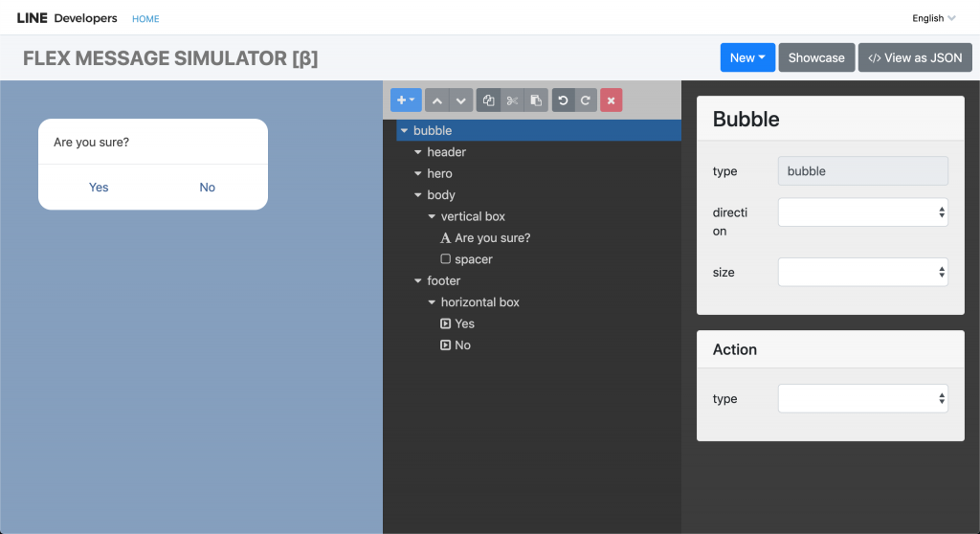Undo the last change

click(563, 100)
